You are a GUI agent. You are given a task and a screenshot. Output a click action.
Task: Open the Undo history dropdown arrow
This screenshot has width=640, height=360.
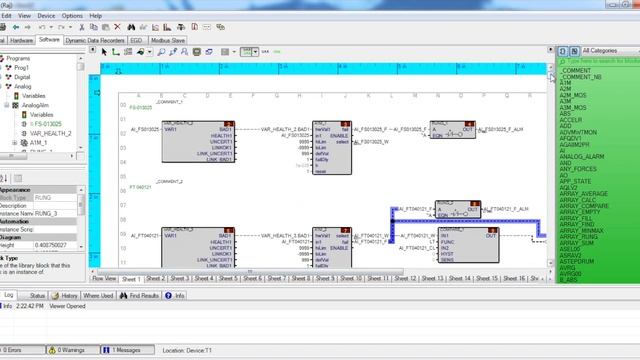[51, 27]
